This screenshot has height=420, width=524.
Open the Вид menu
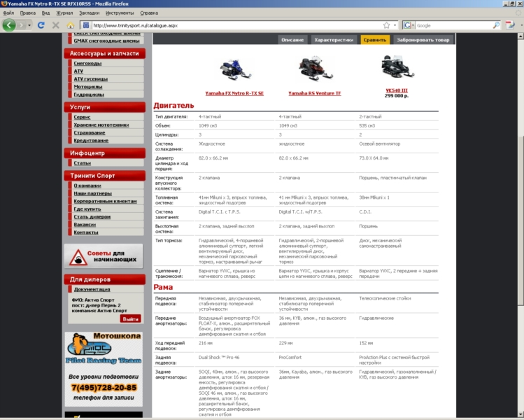click(x=45, y=13)
